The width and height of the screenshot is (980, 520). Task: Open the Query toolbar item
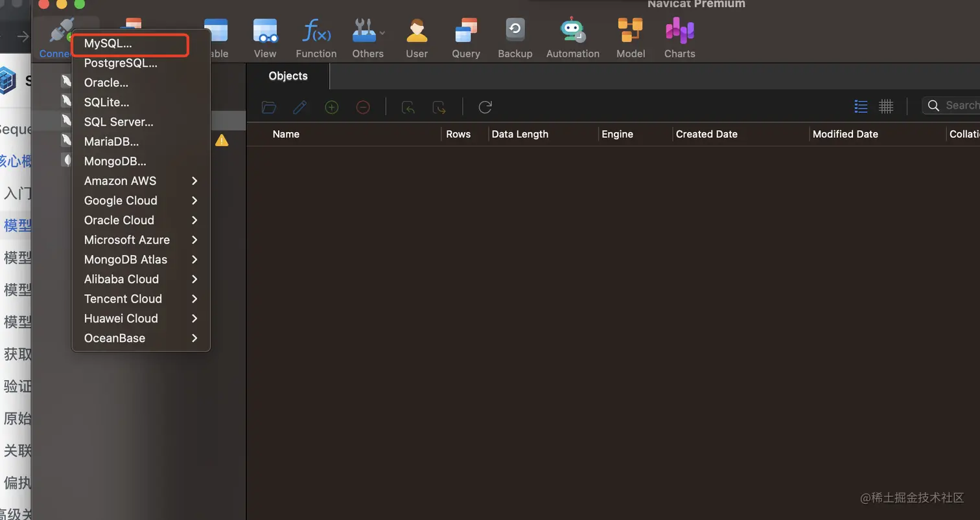click(x=466, y=38)
